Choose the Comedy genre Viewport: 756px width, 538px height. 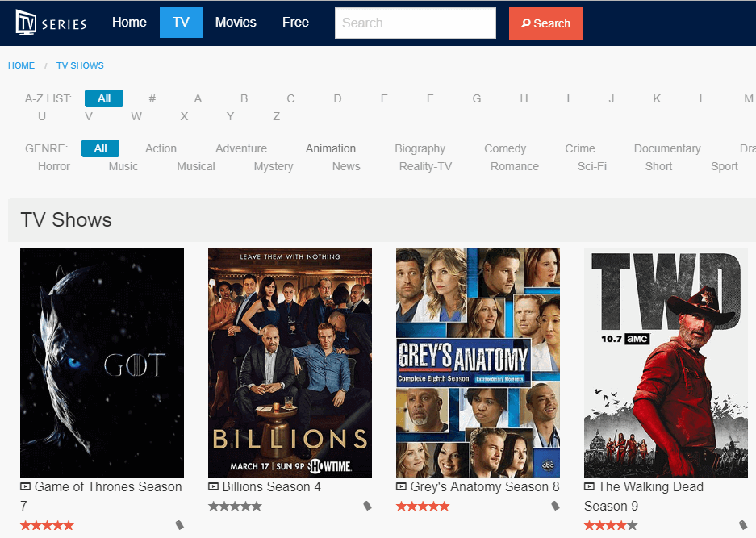point(505,149)
